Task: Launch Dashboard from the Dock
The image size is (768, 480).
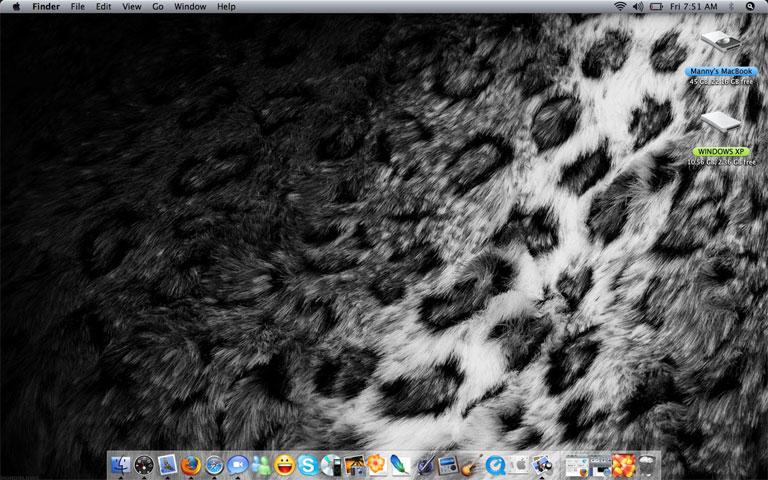Action: [x=144, y=465]
